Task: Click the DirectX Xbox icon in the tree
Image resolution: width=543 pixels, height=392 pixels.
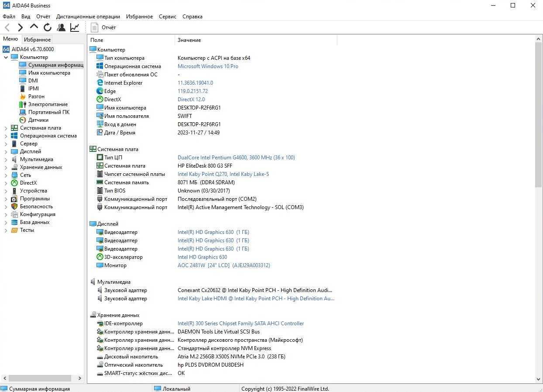Action: [14, 183]
